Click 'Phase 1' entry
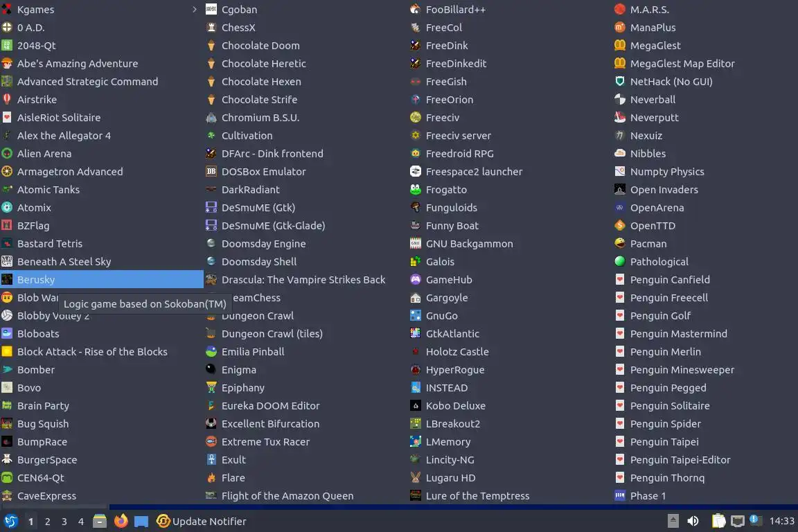The height and width of the screenshot is (532, 798). [x=648, y=496]
